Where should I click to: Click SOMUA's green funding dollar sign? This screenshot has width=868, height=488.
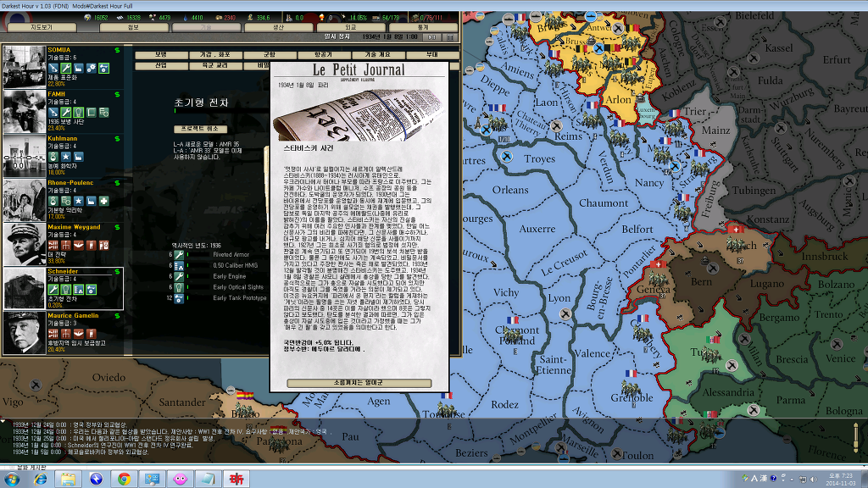tap(117, 50)
